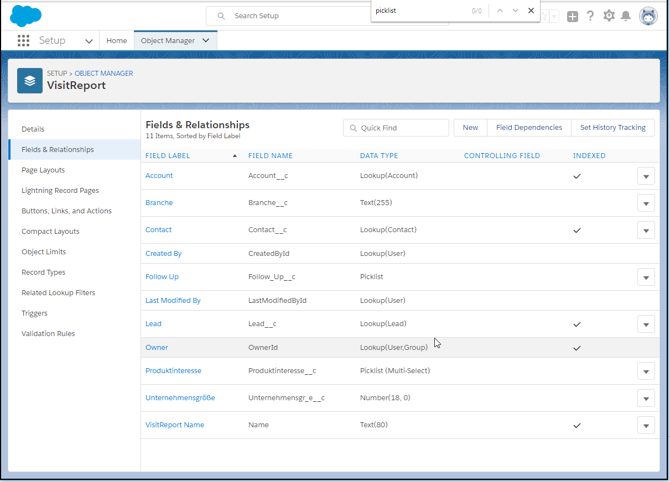Viewport: 670px width, 482px height.
Task: Open row actions for Follow Up field
Action: (x=646, y=277)
